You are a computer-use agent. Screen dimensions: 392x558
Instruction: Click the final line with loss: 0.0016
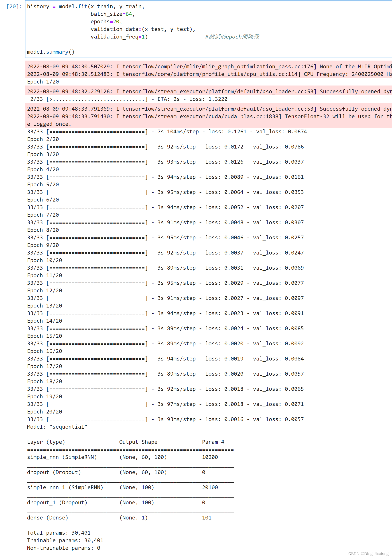pyautogui.click(x=165, y=420)
